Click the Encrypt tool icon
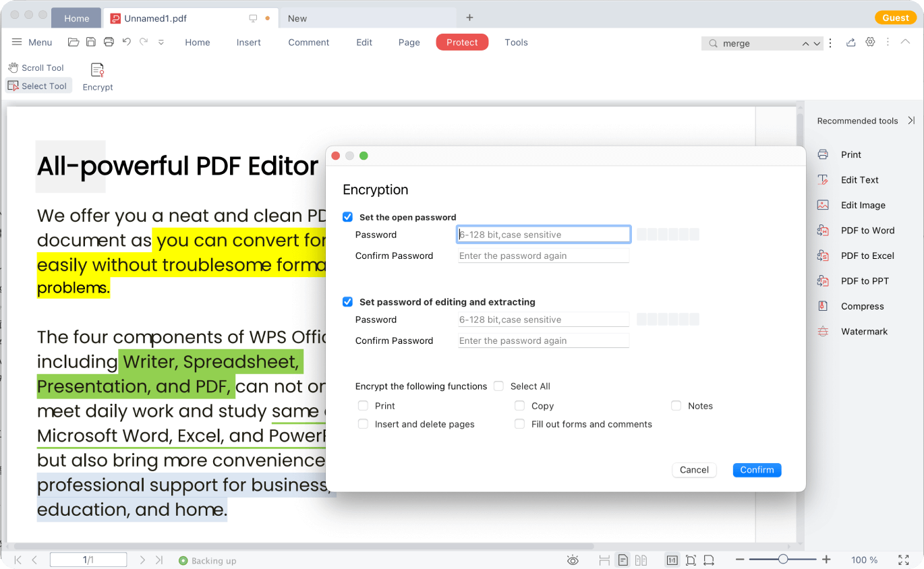The image size is (924, 569). [98, 71]
